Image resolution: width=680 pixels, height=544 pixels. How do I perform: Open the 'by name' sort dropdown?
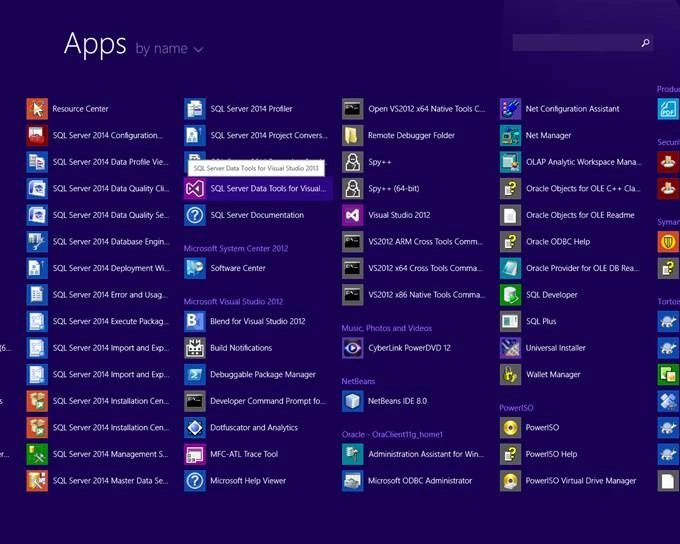point(169,49)
